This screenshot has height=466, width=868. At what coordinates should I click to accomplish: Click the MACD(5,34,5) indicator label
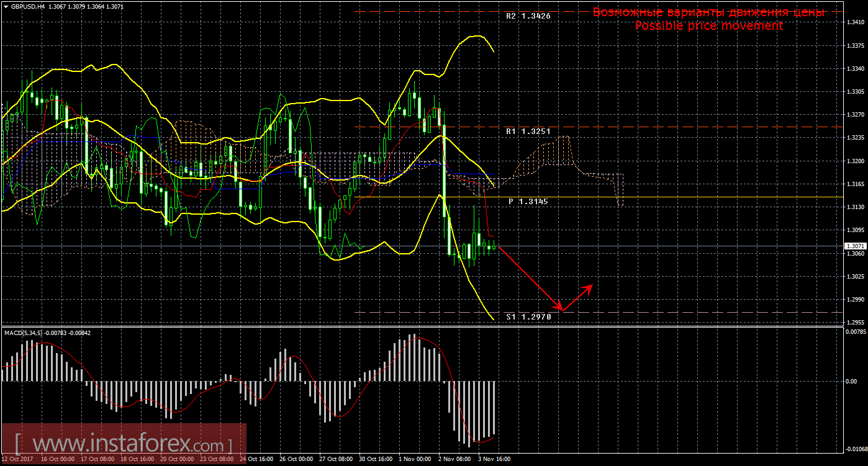tap(24, 333)
